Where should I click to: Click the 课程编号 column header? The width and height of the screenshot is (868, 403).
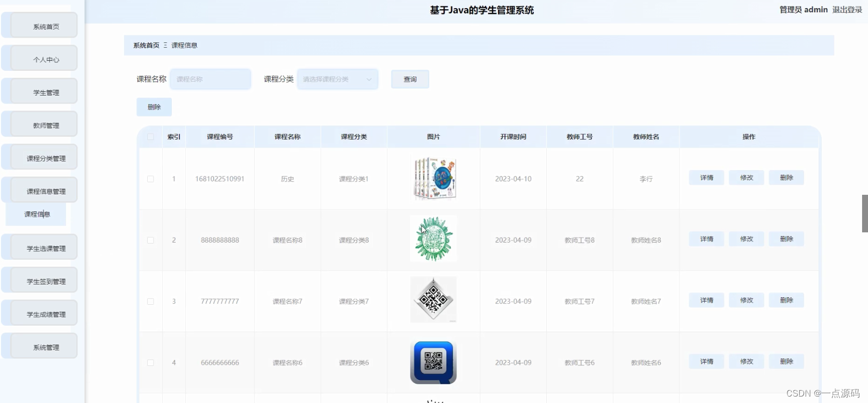[x=220, y=137]
